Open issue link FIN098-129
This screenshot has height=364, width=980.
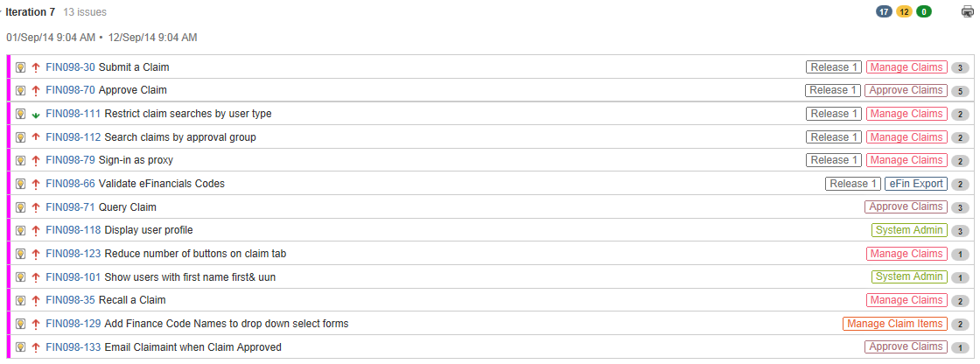click(x=73, y=324)
